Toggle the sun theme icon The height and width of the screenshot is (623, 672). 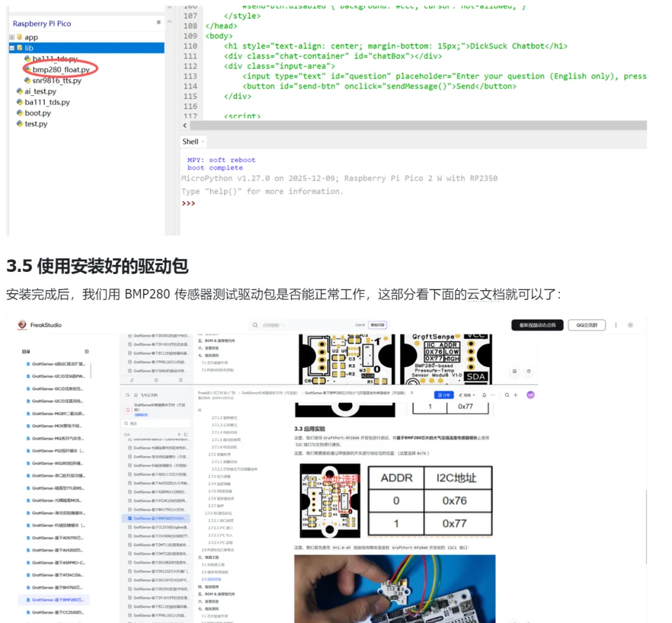(x=630, y=325)
